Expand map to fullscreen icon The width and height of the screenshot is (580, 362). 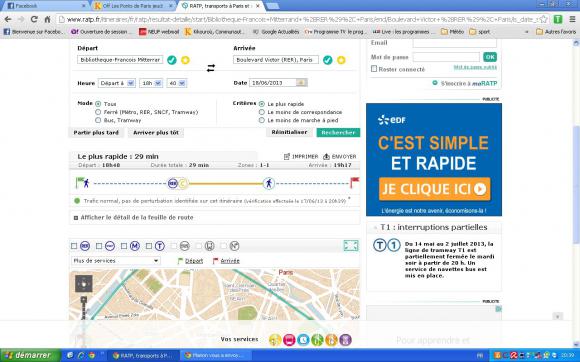pos(351,246)
